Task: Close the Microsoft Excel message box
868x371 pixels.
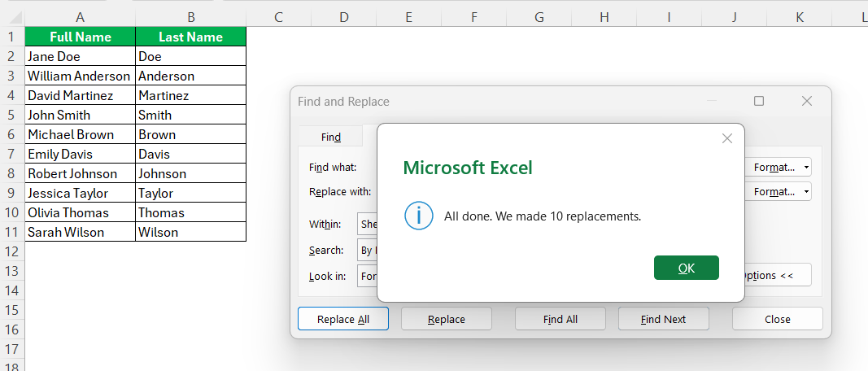Action: pos(726,138)
